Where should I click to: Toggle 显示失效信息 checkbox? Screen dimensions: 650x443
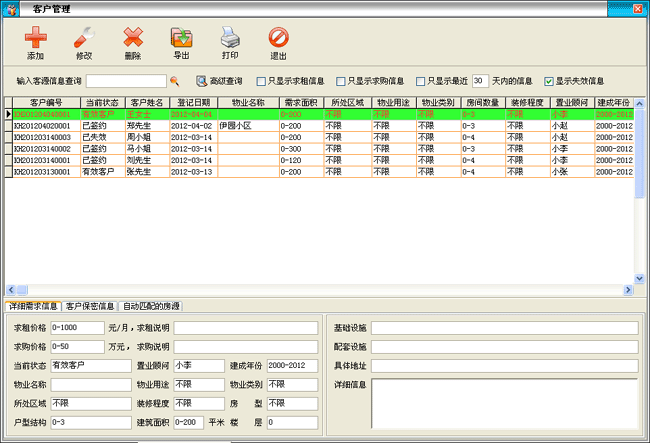[x=548, y=81]
